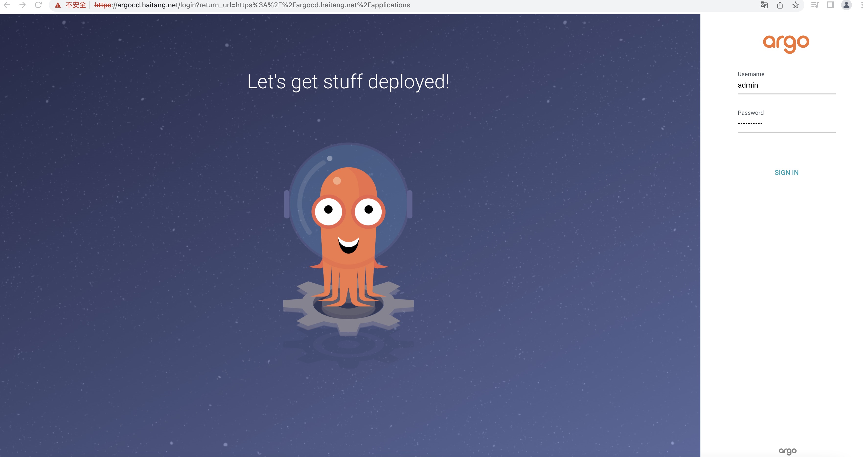Go forward using the browser forward arrow
The image size is (868, 457).
click(23, 5)
